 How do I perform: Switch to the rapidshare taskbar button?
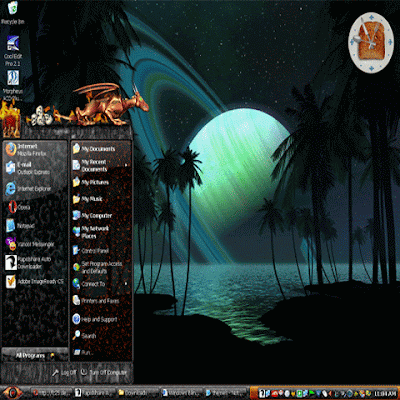click(95, 393)
